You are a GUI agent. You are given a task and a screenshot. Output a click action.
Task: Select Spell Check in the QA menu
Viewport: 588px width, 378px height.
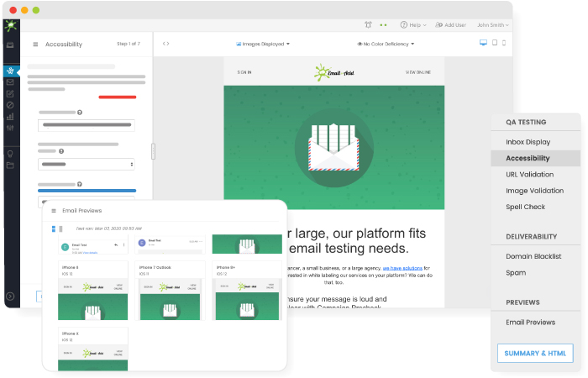pos(525,207)
